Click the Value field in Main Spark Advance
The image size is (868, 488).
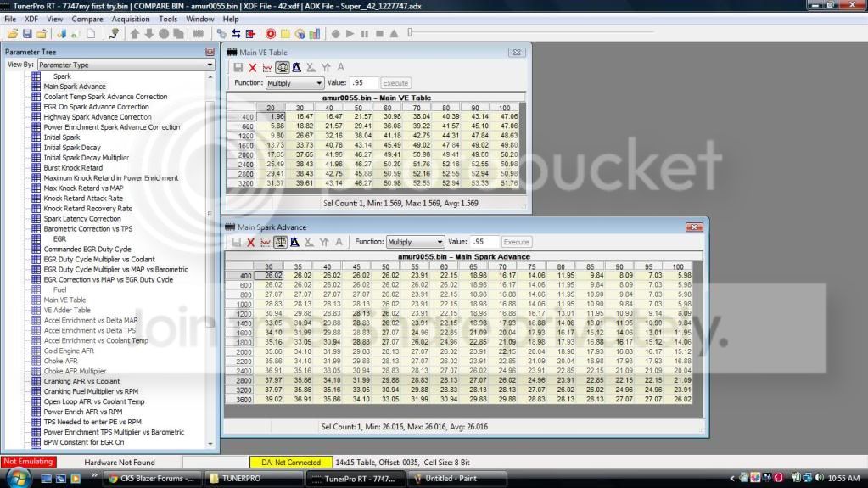tap(484, 242)
